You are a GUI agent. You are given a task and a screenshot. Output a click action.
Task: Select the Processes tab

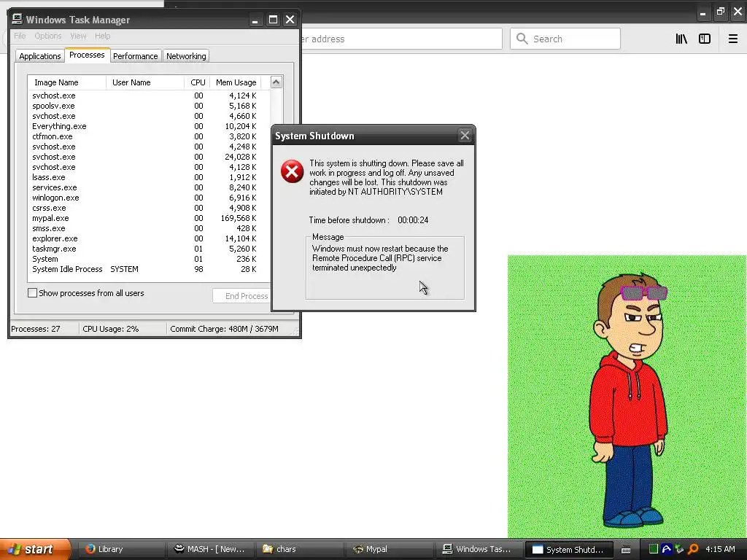87,55
